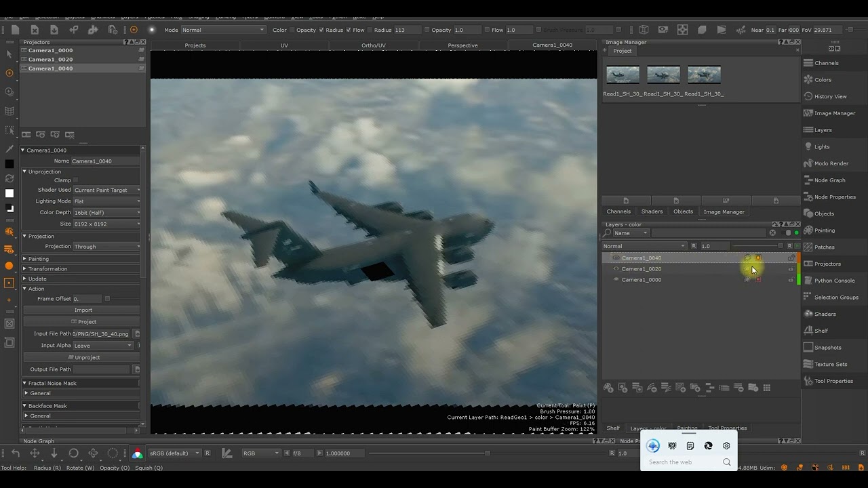
Task: Select the arrow Select tool in left toolbar
Action: (x=9, y=54)
